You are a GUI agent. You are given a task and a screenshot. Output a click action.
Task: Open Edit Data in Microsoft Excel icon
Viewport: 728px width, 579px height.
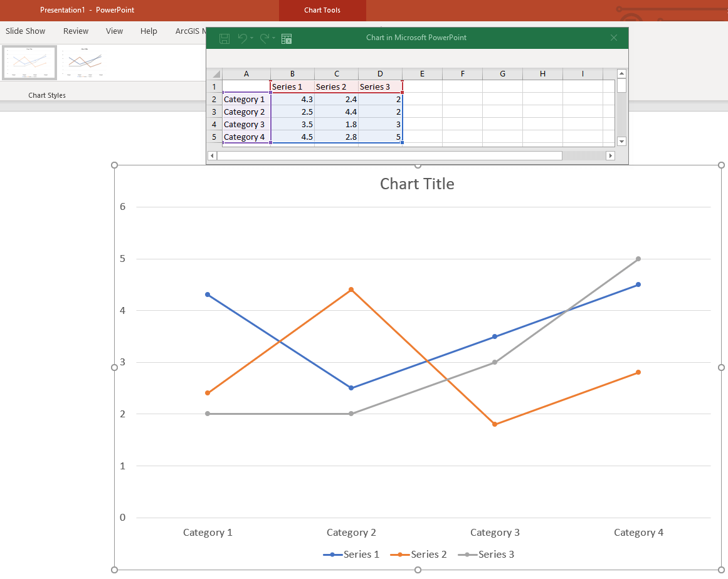click(x=287, y=38)
